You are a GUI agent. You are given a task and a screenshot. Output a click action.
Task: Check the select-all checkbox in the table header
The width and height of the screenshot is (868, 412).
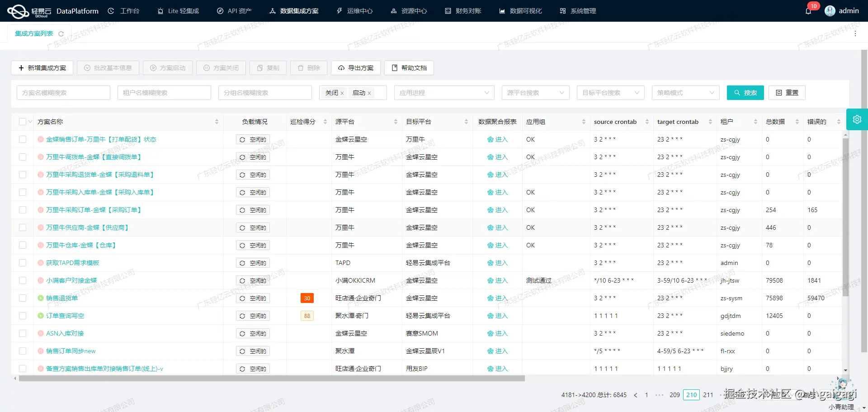pyautogui.click(x=22, y=121)
